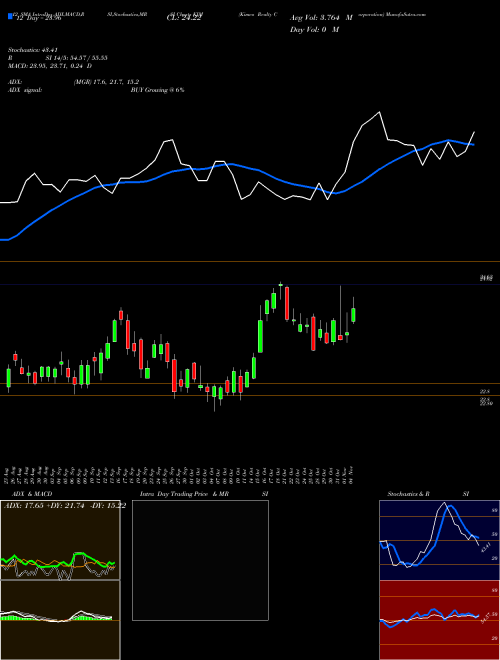Click the '22.8' price level label
Screen dimensions: 500x660
coord(484,391)
